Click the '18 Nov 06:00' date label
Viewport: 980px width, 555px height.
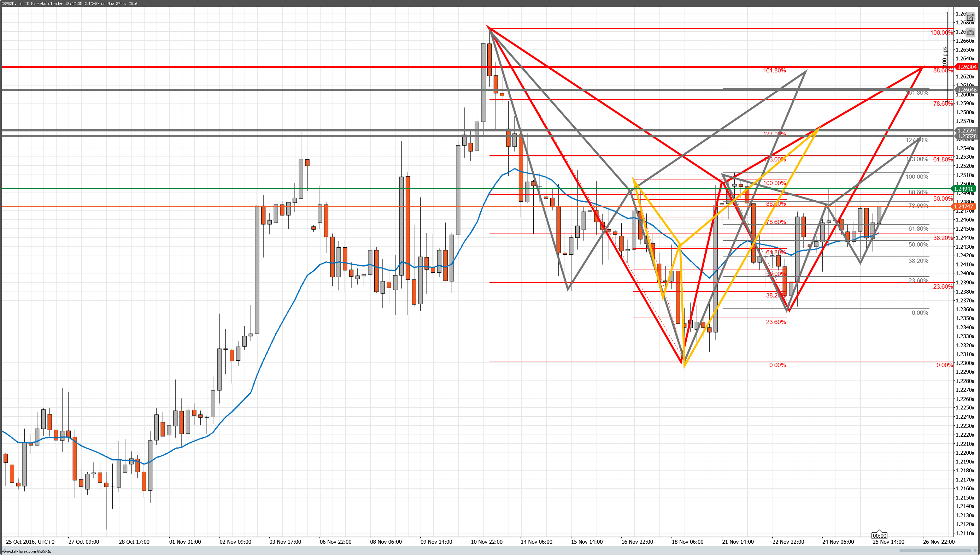click(687, 542)
